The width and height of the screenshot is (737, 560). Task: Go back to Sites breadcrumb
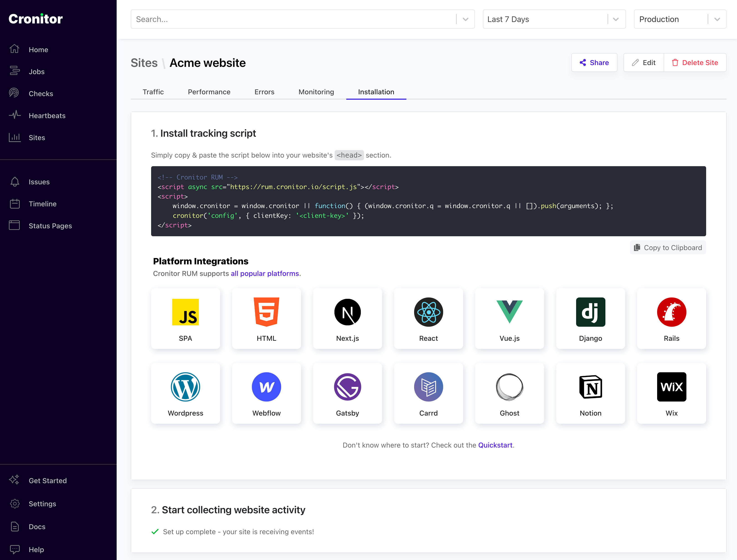144,63
